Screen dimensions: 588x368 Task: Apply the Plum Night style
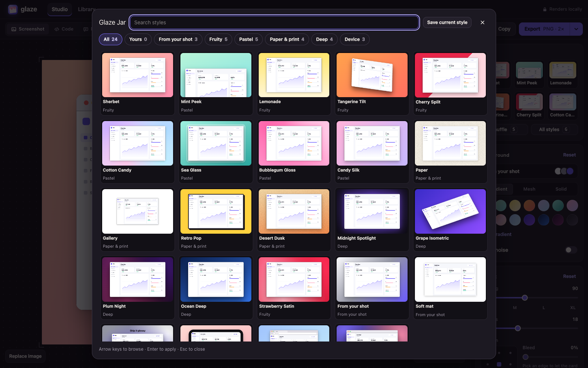137,288
